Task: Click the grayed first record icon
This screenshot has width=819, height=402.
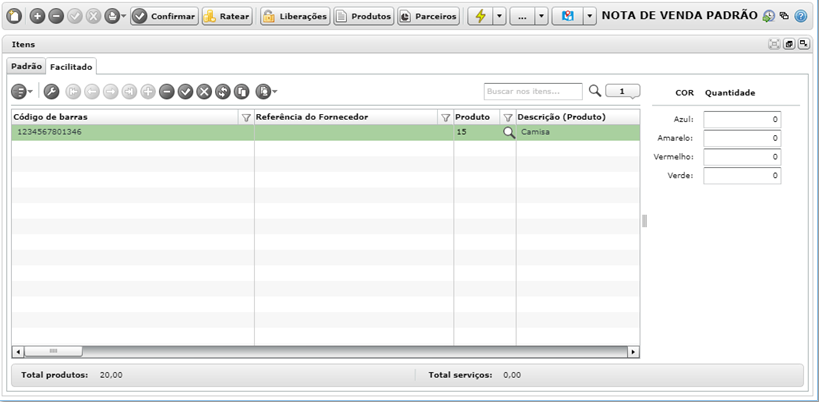Action: [x=73, y=92]
